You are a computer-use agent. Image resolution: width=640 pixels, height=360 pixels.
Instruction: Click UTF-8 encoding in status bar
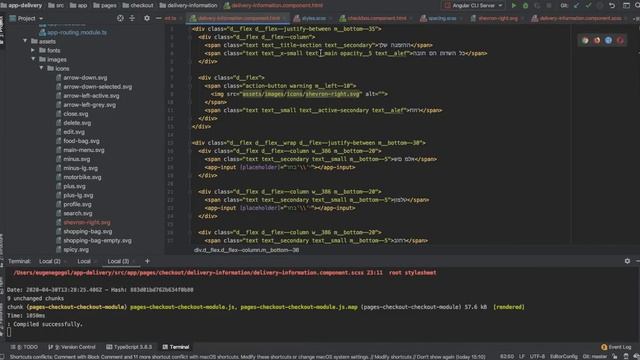coord(537,356)
